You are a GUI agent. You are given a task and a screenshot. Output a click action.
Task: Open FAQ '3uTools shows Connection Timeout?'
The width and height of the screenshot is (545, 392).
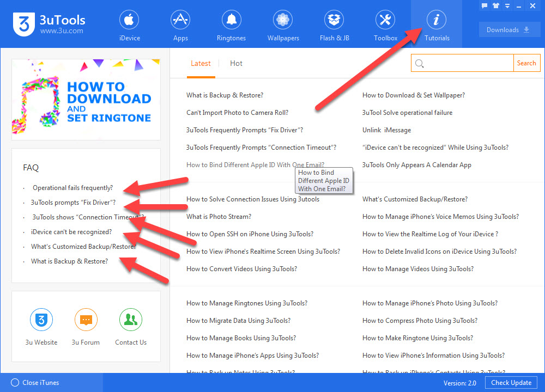pyautogui.click(x=88, y=217)
